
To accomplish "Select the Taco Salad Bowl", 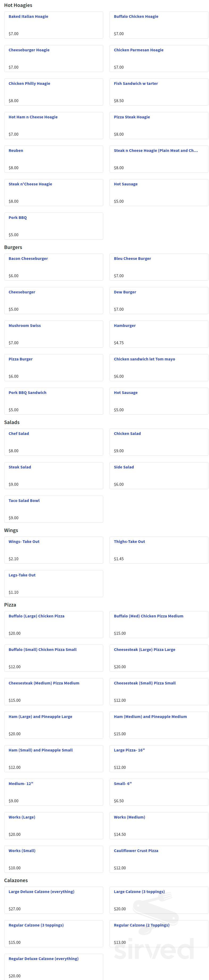I will [54, 509].
